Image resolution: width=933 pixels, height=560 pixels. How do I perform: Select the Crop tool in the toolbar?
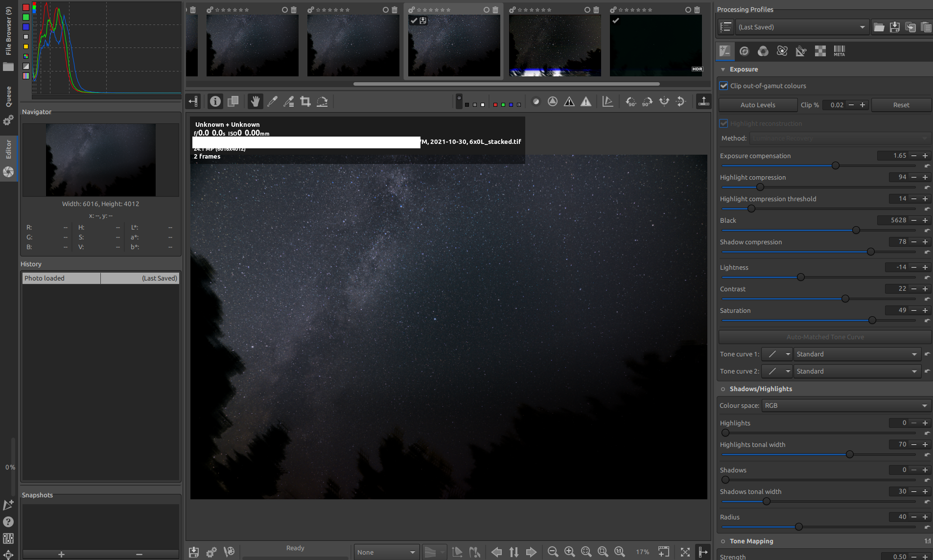point(305,101)
